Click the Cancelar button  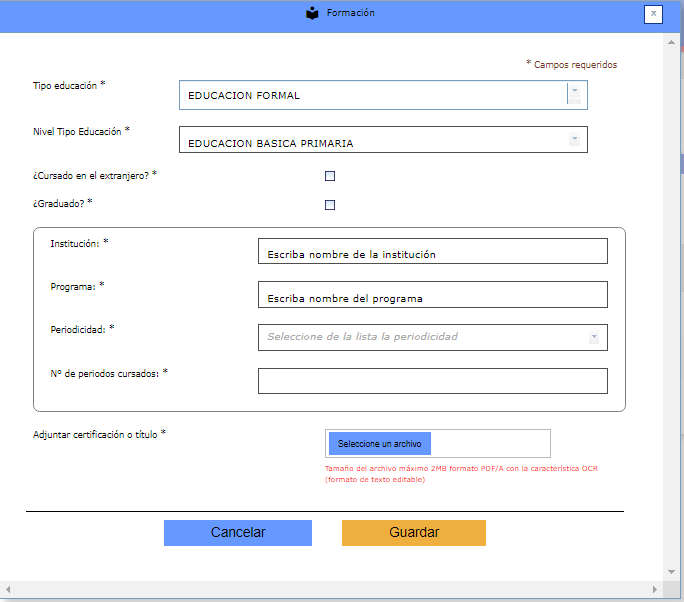(x=238, y=533)
